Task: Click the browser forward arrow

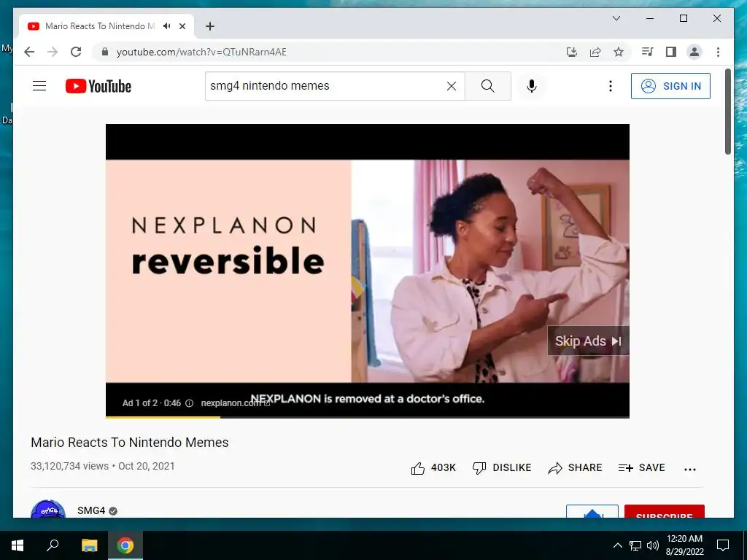Action: [x=53, y=52]
